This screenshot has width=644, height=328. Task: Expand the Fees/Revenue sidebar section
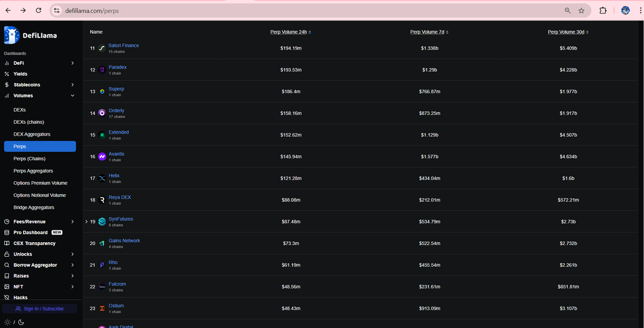click(x=72, y=222)
